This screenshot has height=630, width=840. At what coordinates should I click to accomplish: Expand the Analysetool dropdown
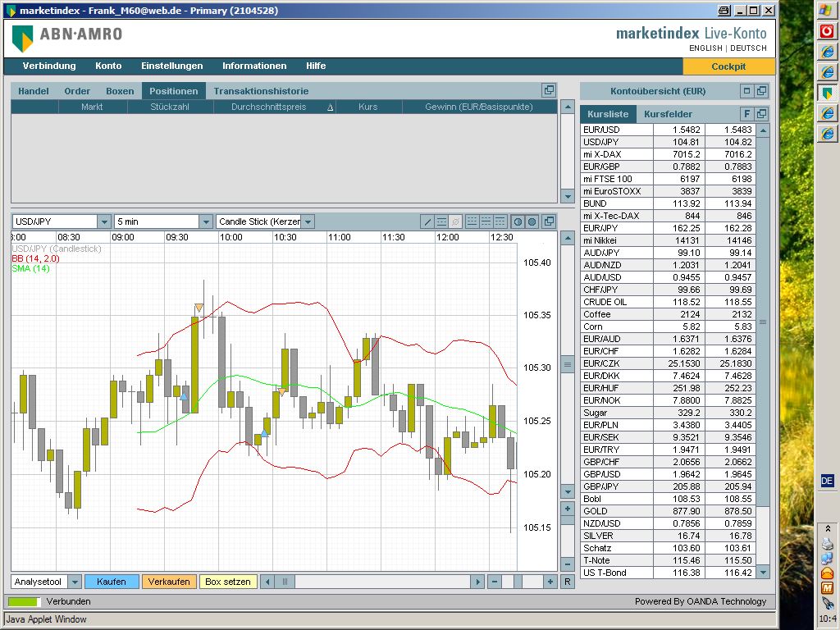point(74,582)
